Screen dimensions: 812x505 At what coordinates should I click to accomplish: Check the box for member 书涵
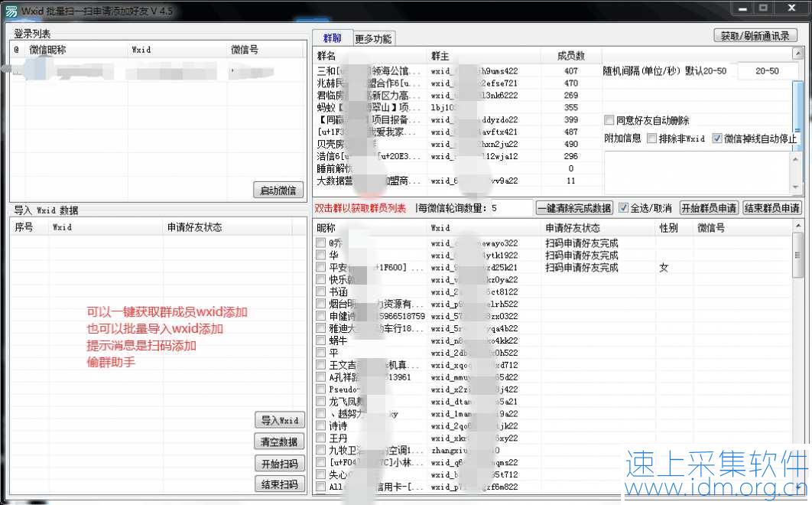321,292
